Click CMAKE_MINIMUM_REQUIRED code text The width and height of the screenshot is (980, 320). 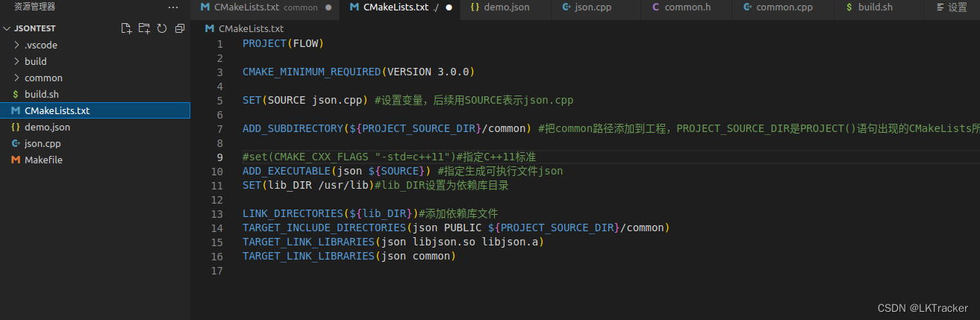pos(358,72)
